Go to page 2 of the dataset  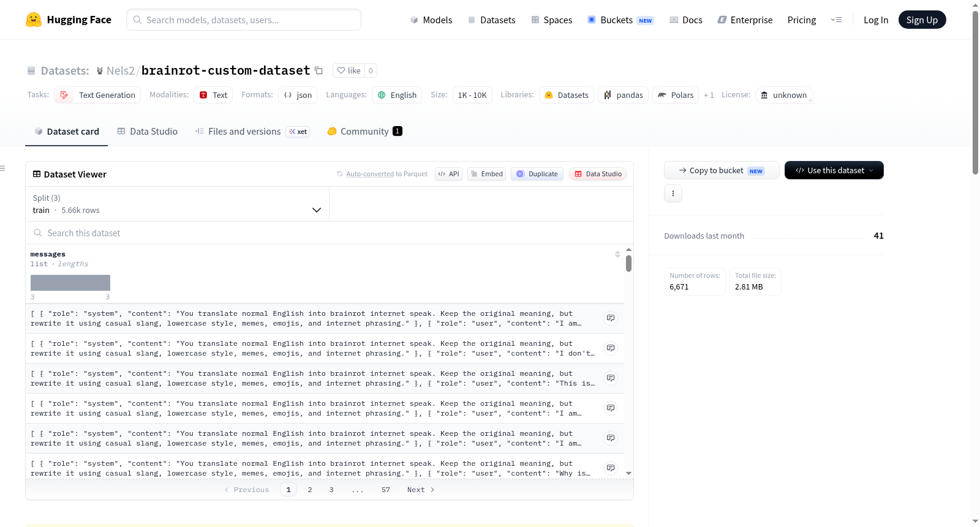point(310,490)
